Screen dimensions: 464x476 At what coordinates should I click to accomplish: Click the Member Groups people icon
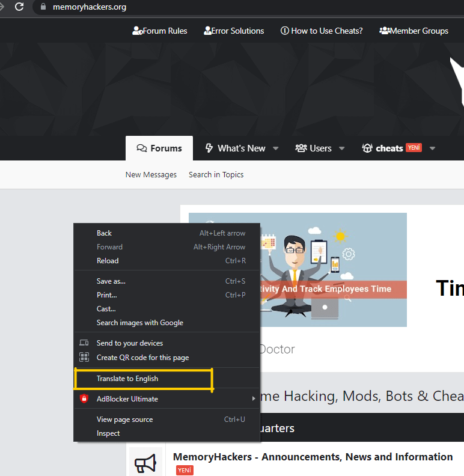click(385, 31)
